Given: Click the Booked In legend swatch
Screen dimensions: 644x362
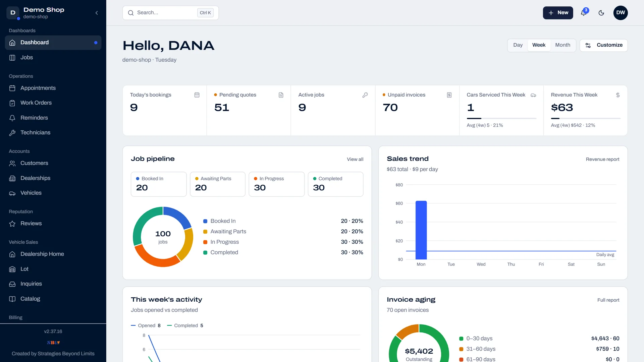Looking at the screenshot, I should coord(205,221).
